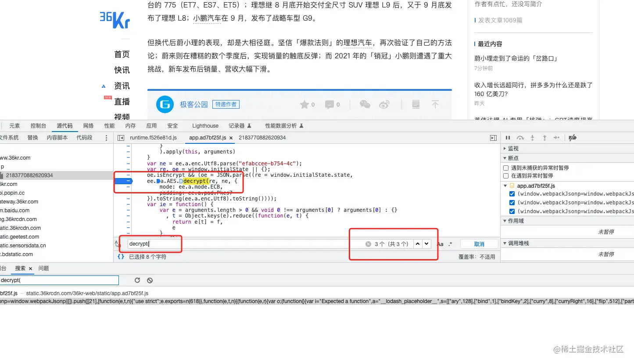Collapse the app.ad7bf25f.js breakpoint group

(x=505, y=186)
